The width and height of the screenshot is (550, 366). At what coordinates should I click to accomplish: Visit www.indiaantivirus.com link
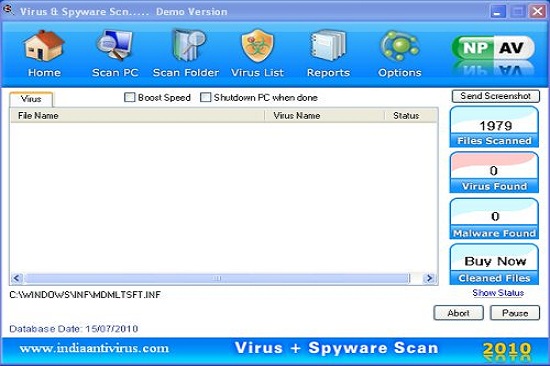(x=94, y=348)
